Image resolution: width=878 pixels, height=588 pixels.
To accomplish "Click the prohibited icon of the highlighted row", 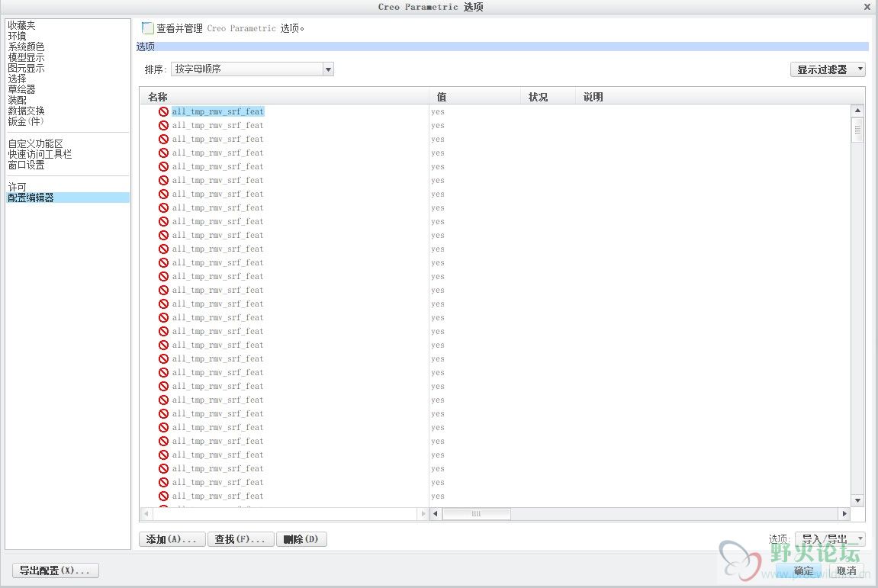I will (x=163, y=111).
